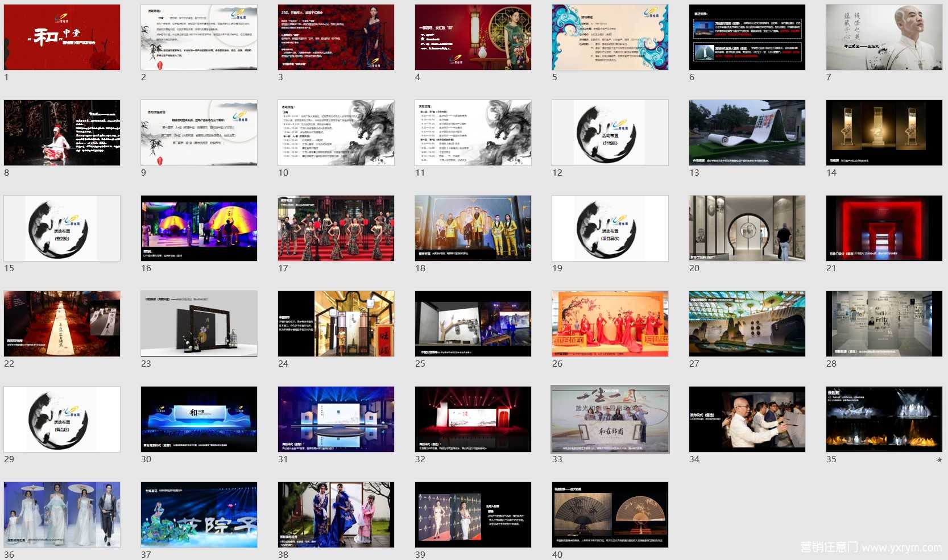Image resolution: width=948 pixels, height=560 pixels.
Task: Select slide 2 bamboo ink text thumbnail
Action: [x=199, y=38]
